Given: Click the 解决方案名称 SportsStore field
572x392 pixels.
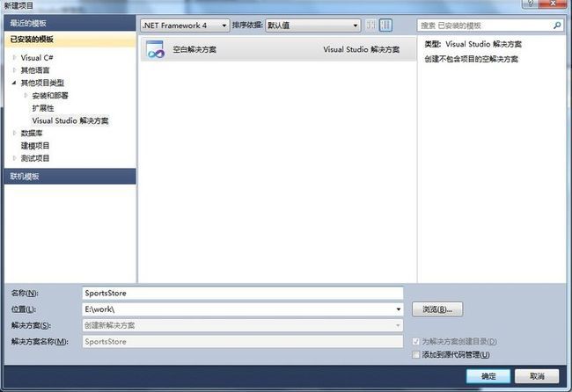Looking at the screenshot, I should (x=243, y=342).
